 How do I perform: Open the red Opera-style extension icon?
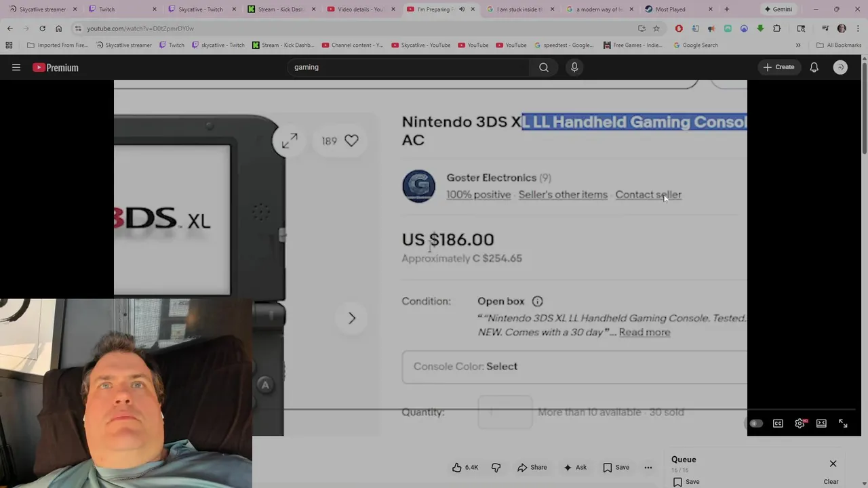coord(679,28)
